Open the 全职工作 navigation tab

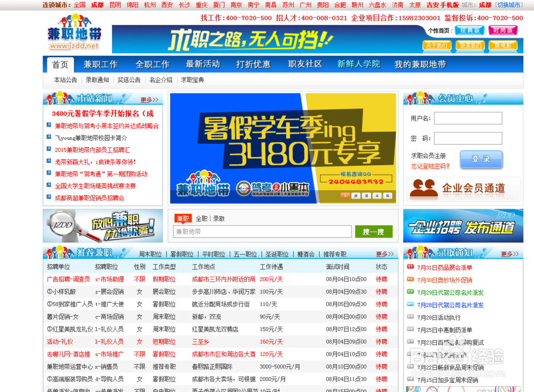[152, 64]
